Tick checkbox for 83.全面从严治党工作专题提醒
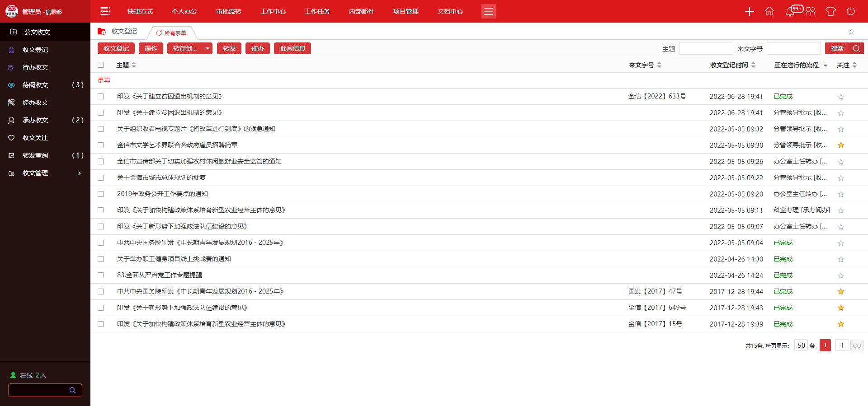This screenshot has width=868, height=406. 101,275
